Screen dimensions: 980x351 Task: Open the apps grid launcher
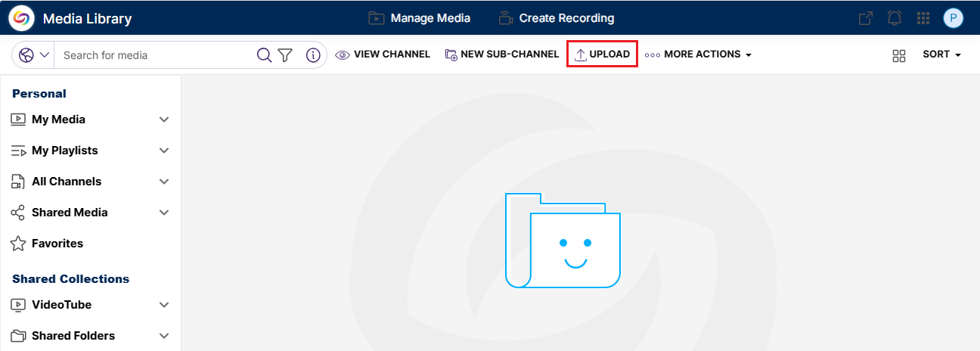tap(923, 18)
